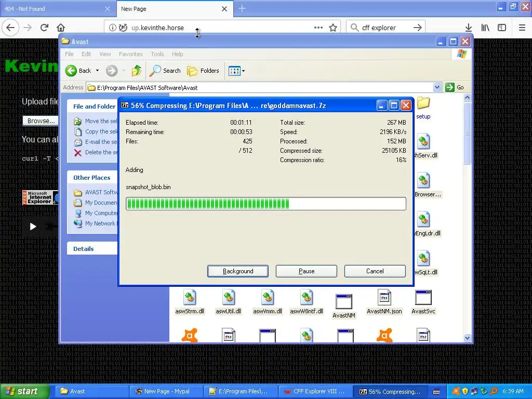Bookmark this page with the star icon
This screenshot has width=532, height=399.
tap(333, 28)
